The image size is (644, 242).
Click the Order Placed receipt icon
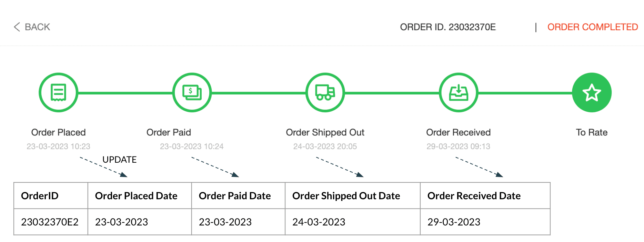coord(58,92)
